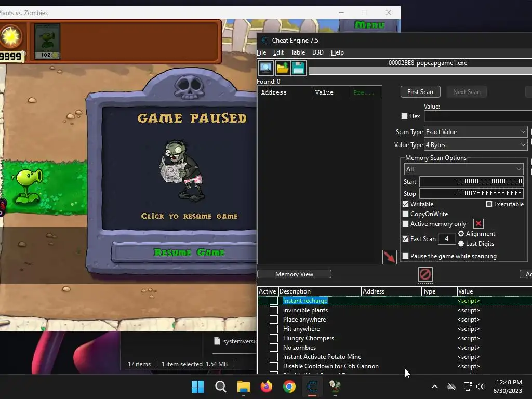Enable CopyOnWrite checkbox
Screen dimensions: 532x399
405,214
